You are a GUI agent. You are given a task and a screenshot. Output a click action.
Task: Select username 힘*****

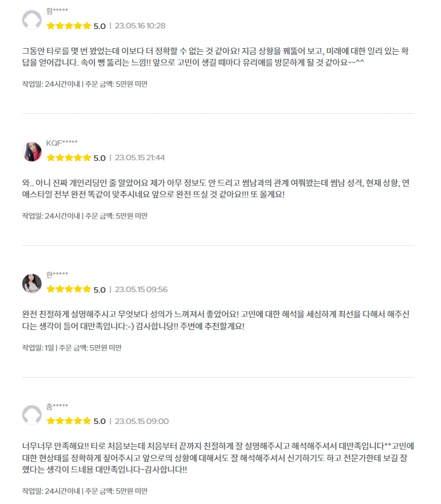pos(57,11)
